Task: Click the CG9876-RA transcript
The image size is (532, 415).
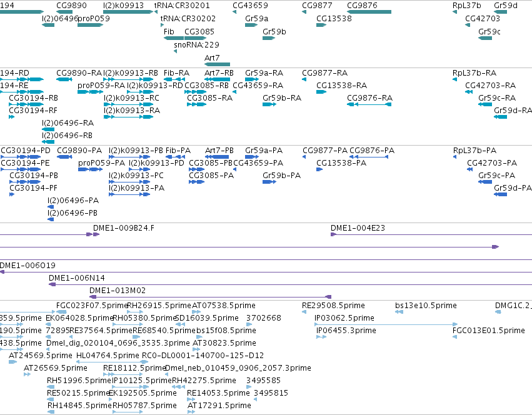Action: pyautogui.click(x=369, y=104)
